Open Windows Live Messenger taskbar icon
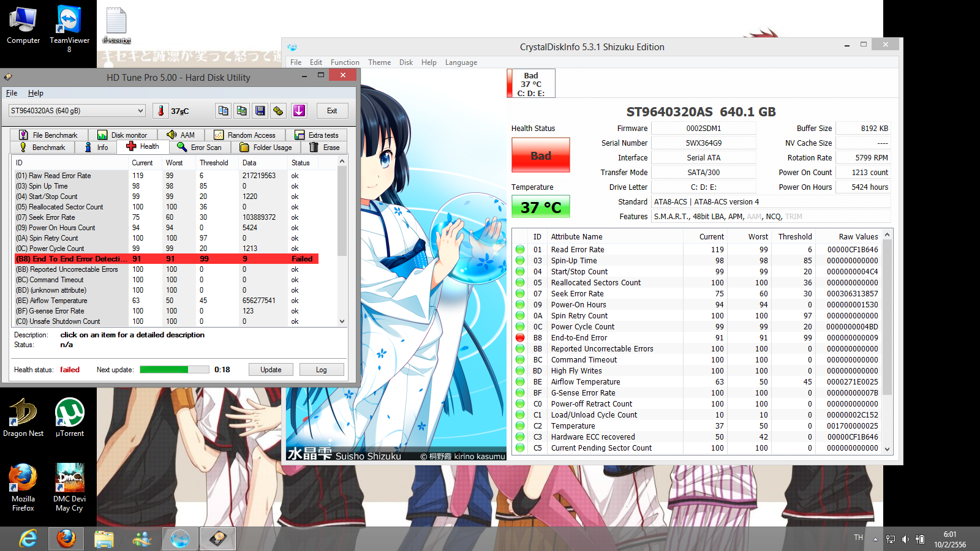This screenshot has height=551, width=980. 142,539
